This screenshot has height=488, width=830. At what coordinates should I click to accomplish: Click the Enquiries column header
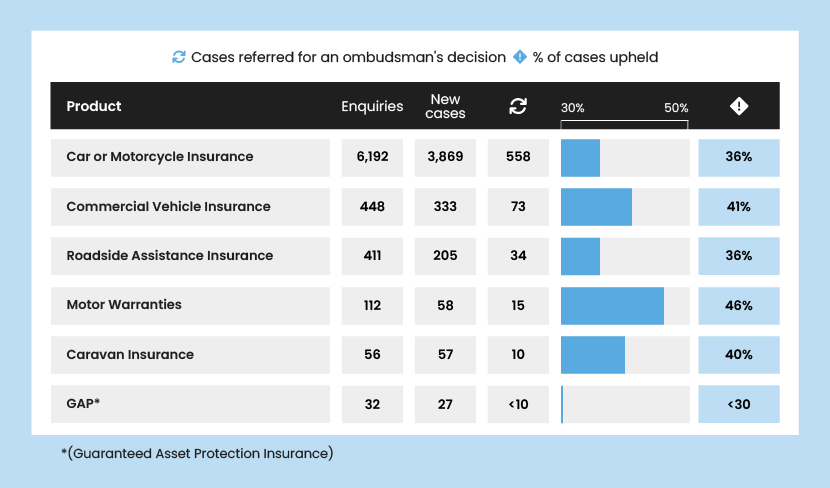click(x=372, y=106)
